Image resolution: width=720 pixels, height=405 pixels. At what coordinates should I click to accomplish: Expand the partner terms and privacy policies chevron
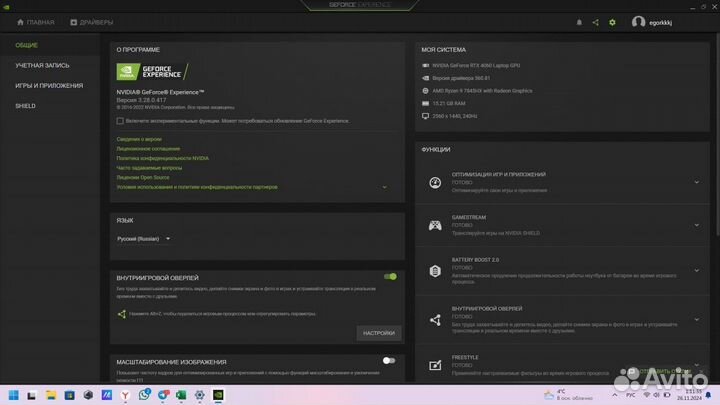(385, 187)
